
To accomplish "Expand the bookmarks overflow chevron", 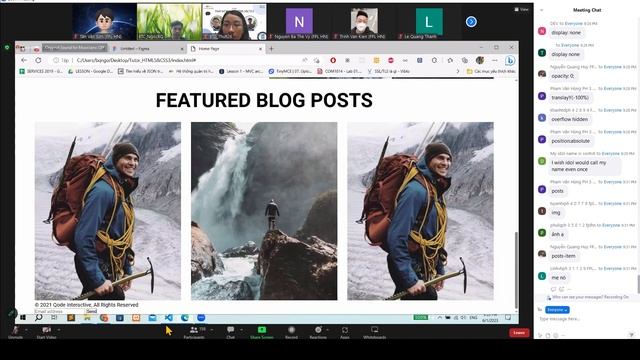I will click(458, 71).
